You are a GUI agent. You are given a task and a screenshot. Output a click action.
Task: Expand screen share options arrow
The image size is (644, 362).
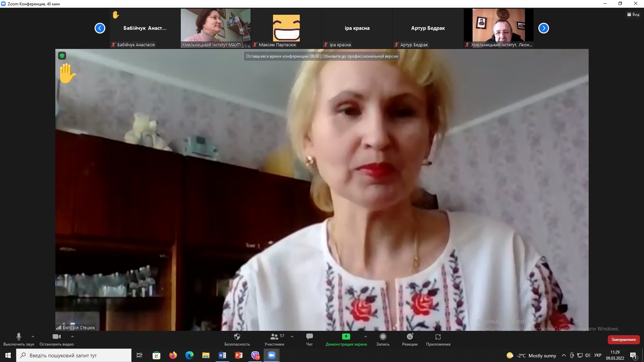[x=366, y=337]
